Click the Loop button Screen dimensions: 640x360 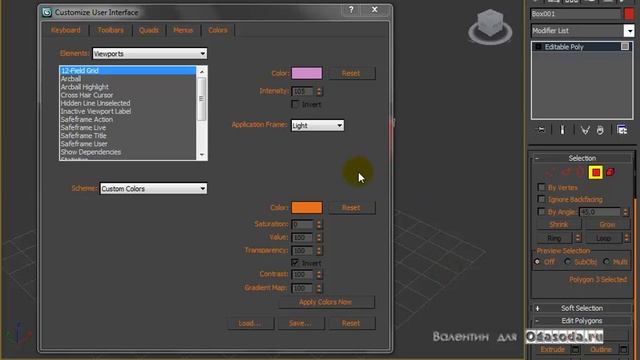pos(603,238)
